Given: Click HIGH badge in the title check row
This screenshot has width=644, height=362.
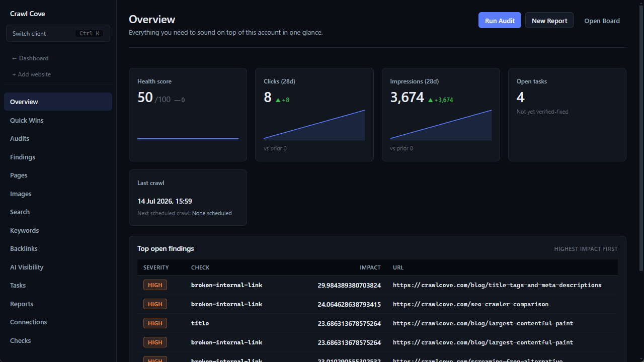Looking at the screenshot, I should [155, 323].
